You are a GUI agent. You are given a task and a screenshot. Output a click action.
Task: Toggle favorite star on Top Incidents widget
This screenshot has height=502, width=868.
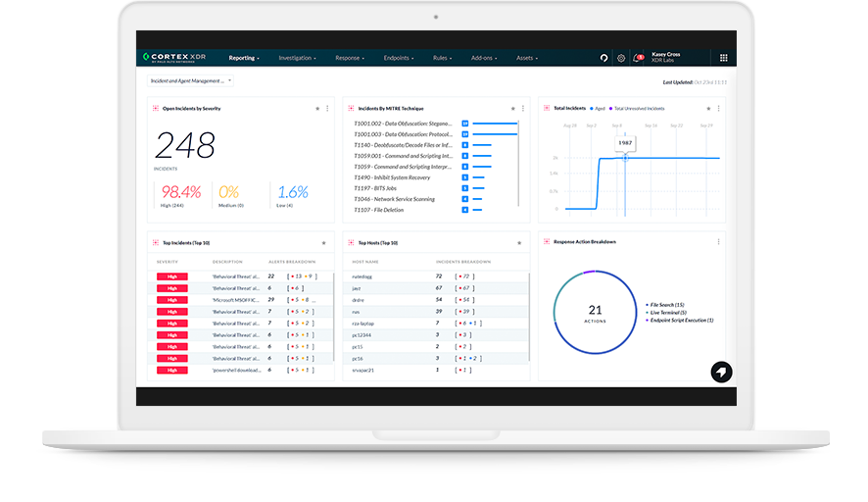tap(323, 242)
